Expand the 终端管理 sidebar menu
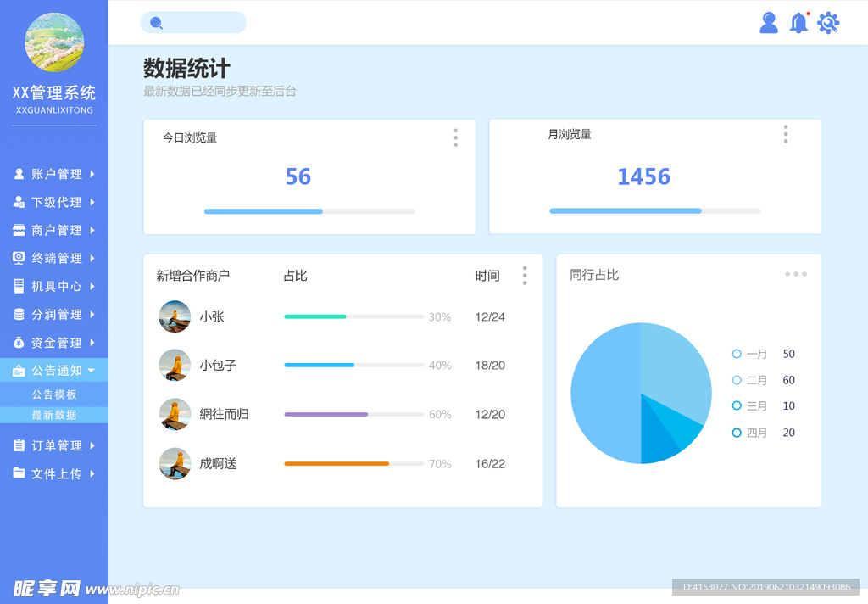 pyautogui.click(x=56, y=258)
